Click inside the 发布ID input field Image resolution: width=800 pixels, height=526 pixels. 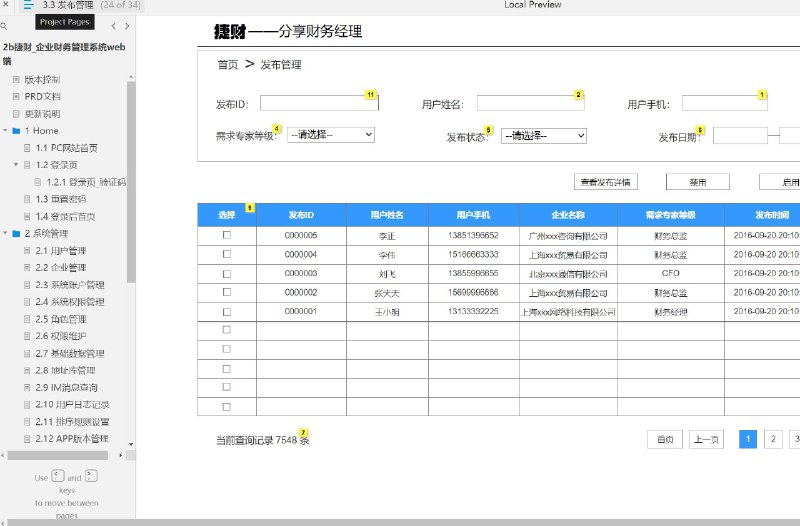click(x=319, y=103)
